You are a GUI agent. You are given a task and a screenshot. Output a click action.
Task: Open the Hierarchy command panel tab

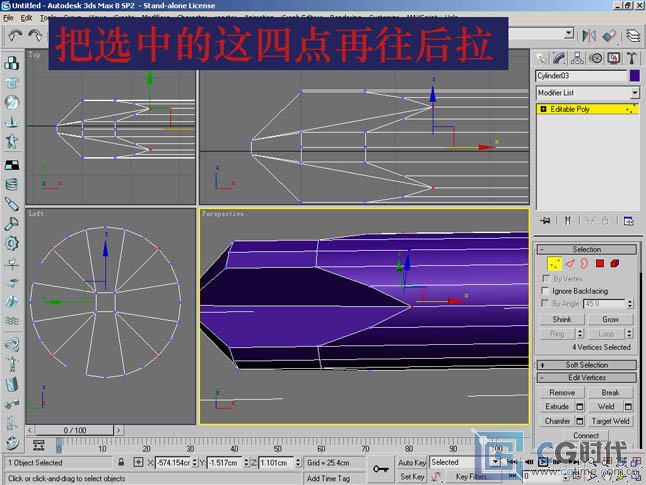tap(577, 59)
